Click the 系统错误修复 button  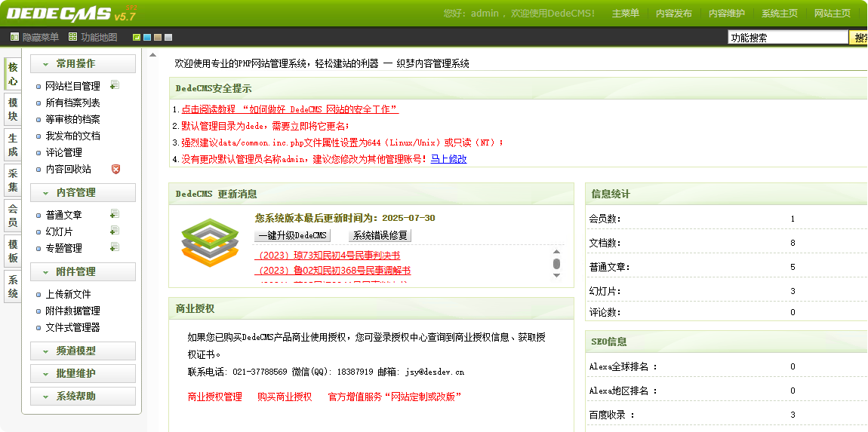[x=380, y=235]
